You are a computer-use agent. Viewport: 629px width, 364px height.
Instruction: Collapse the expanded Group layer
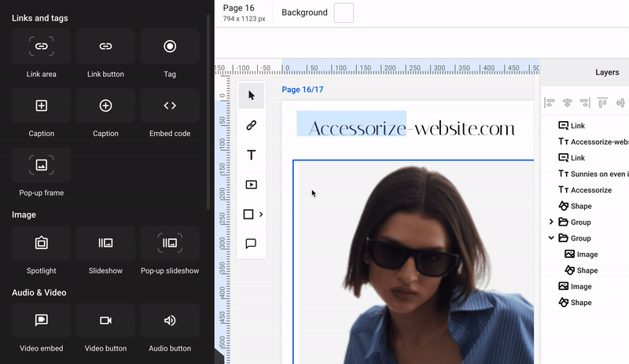[x=551, y=238]
